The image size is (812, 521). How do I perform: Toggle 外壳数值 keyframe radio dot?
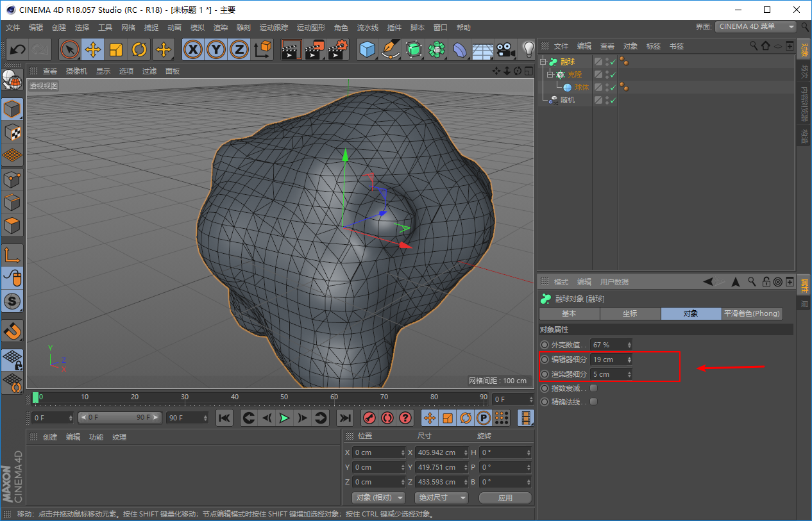coord(545,345)
